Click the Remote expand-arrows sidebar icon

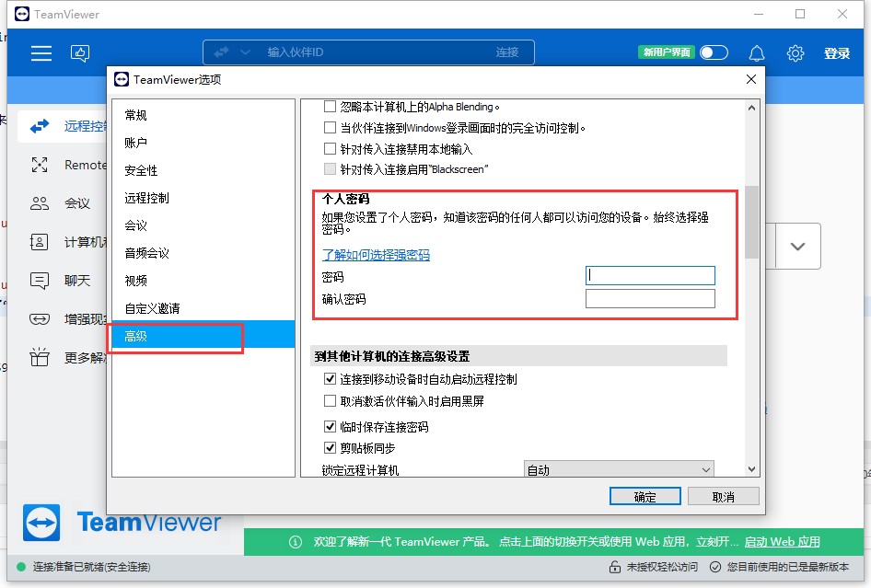click(40, 165)
